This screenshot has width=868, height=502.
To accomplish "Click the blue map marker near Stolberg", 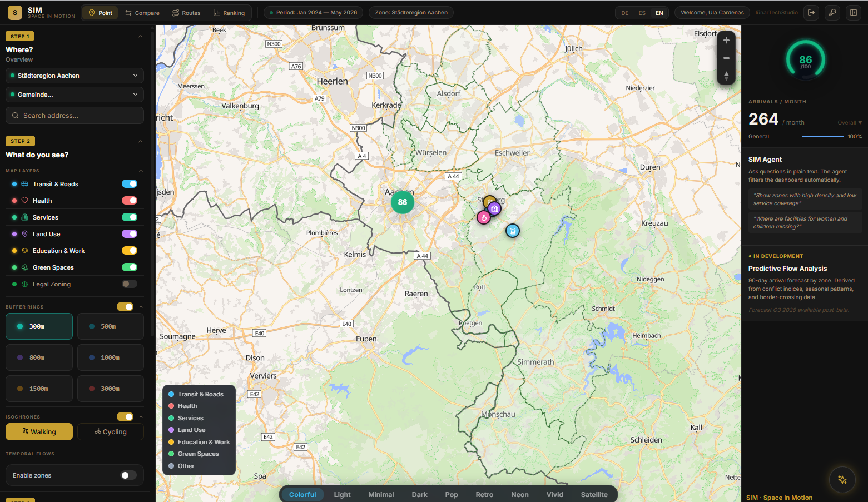I will click(x=513, y=231).
